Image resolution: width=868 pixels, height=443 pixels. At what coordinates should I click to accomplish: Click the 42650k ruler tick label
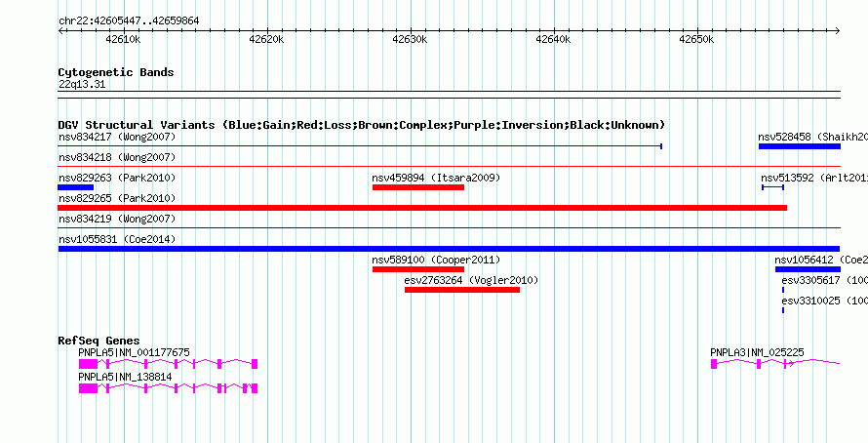(696, 40)
